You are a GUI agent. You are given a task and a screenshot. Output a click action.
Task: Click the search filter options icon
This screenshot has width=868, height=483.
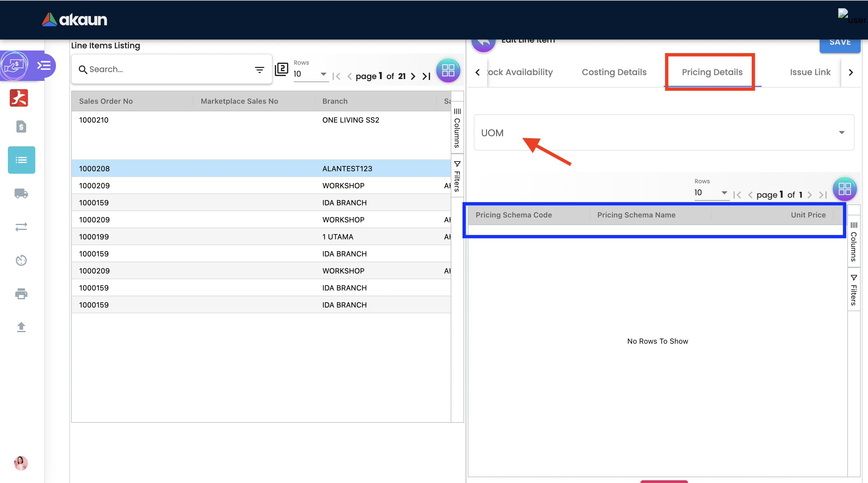(259, 70)
